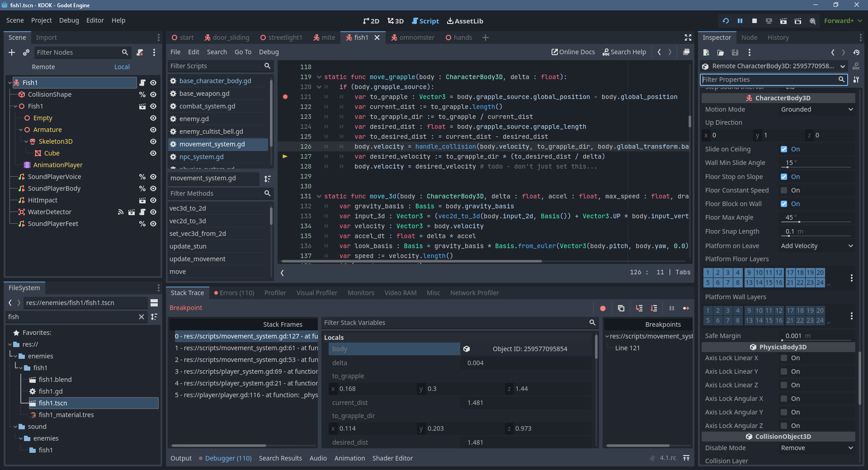Screen dimensions: 868x470
Task: Continue execution in the debugger
Action: 686,308
